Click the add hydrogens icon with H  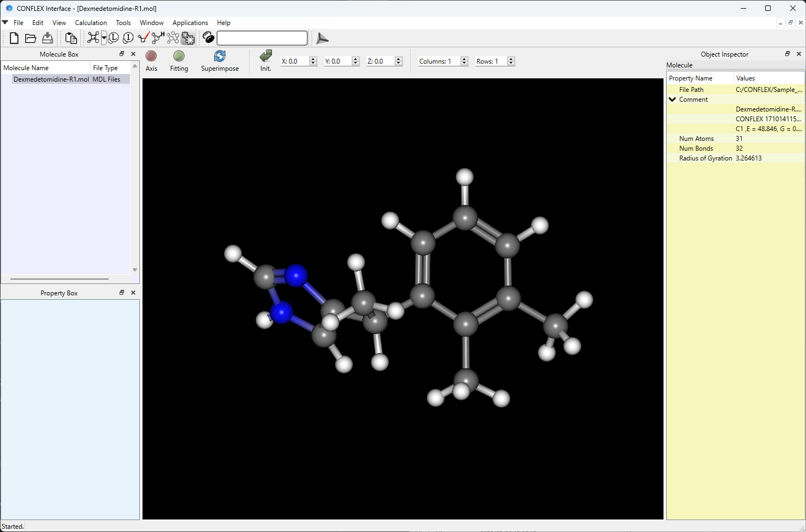(x=158, y=38)
